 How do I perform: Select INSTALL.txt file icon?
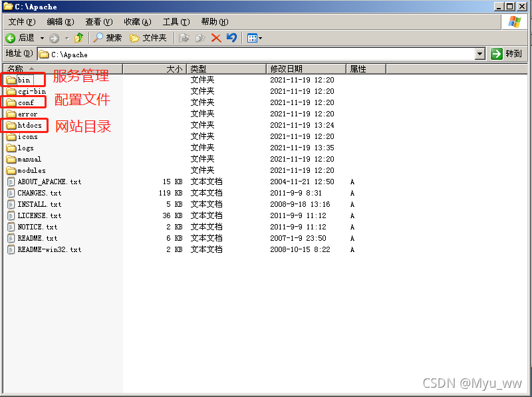click(11, 204)
